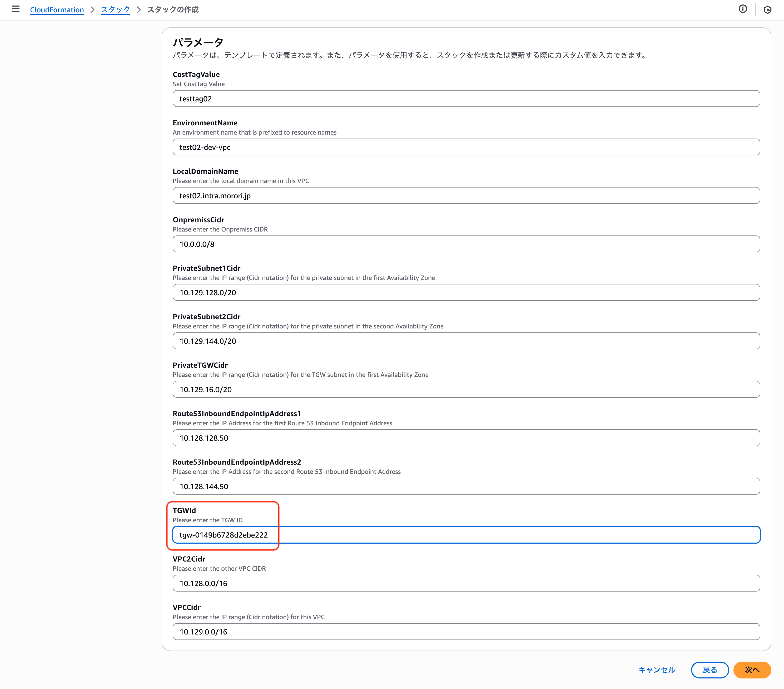Click into the EnvironmentName text field

466,147
